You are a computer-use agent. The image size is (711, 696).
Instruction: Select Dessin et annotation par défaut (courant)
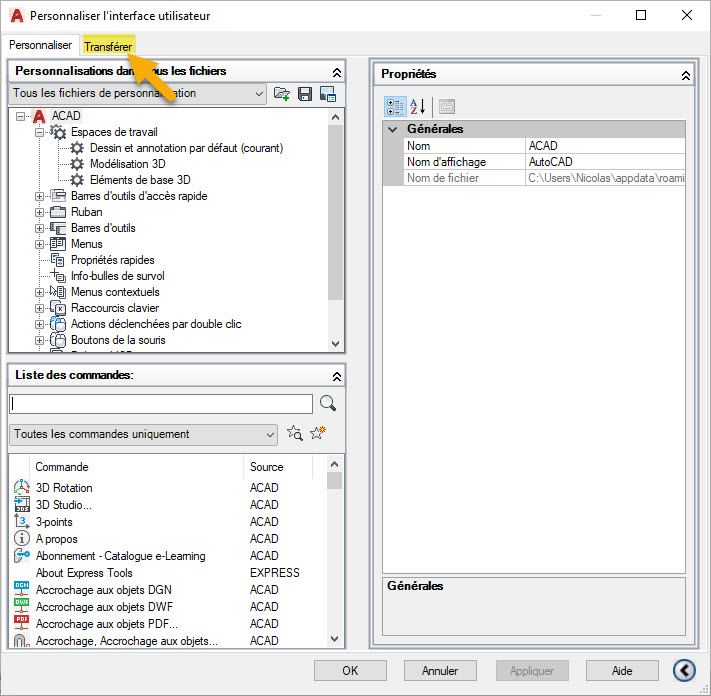186,148
